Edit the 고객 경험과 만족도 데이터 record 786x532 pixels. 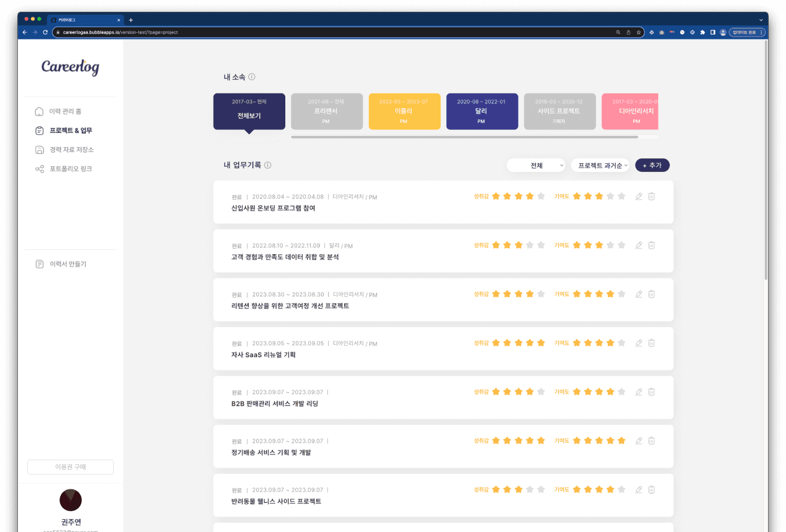coord(639,245)
